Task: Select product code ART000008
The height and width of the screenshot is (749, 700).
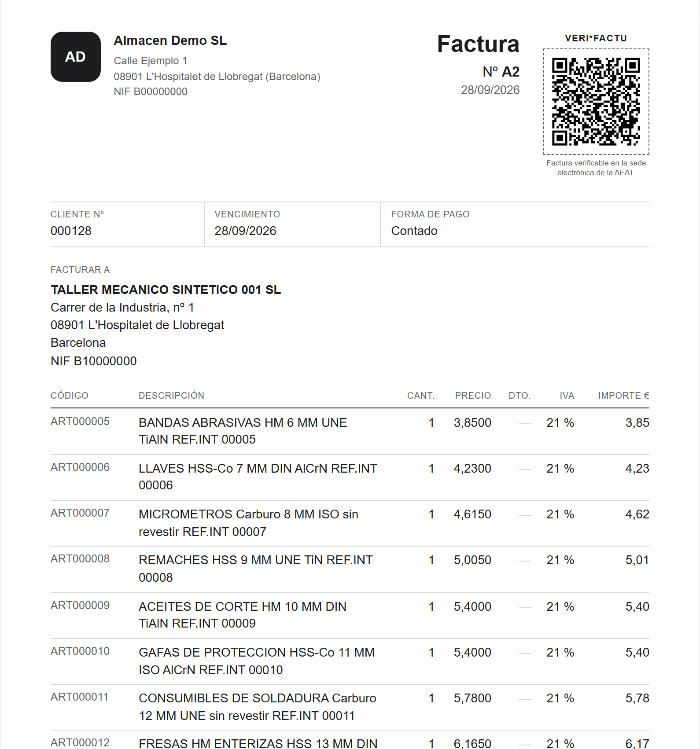Action: [80, 559]
